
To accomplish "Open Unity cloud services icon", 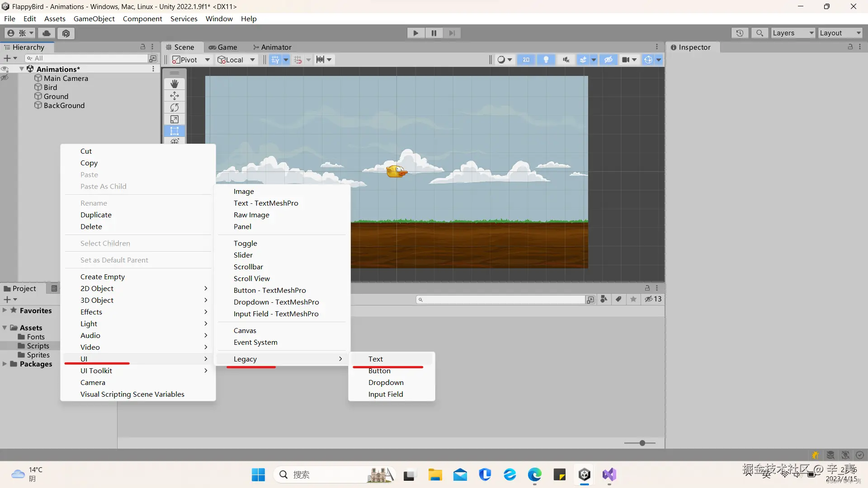I will click(47, 33).
